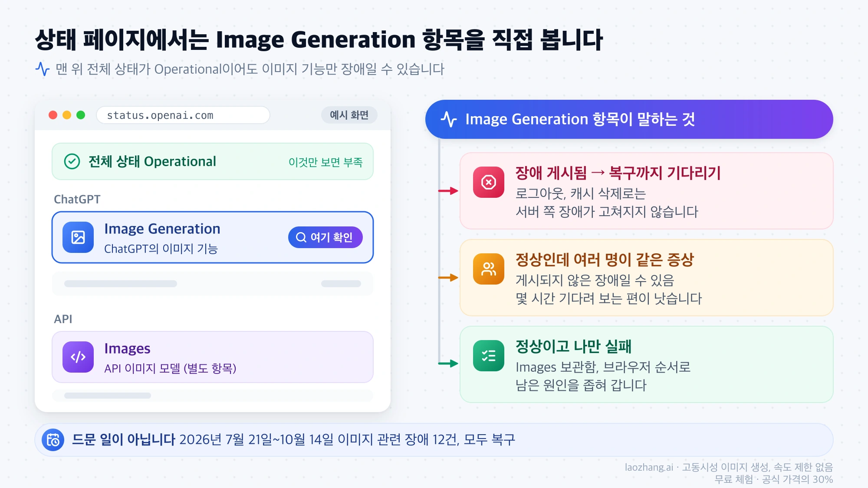
Task: Click the Images 보관함, 브라우저 순서로 line
Action: (603, 367)
